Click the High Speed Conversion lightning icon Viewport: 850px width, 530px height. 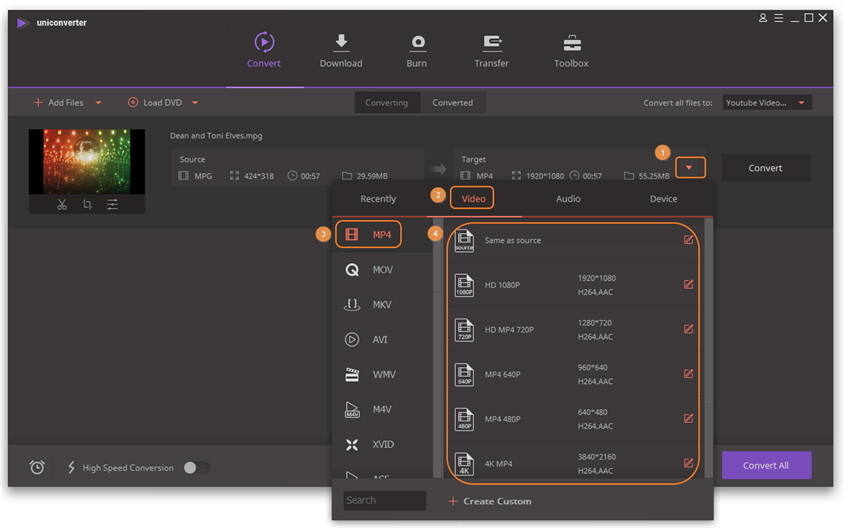point(71,467)
